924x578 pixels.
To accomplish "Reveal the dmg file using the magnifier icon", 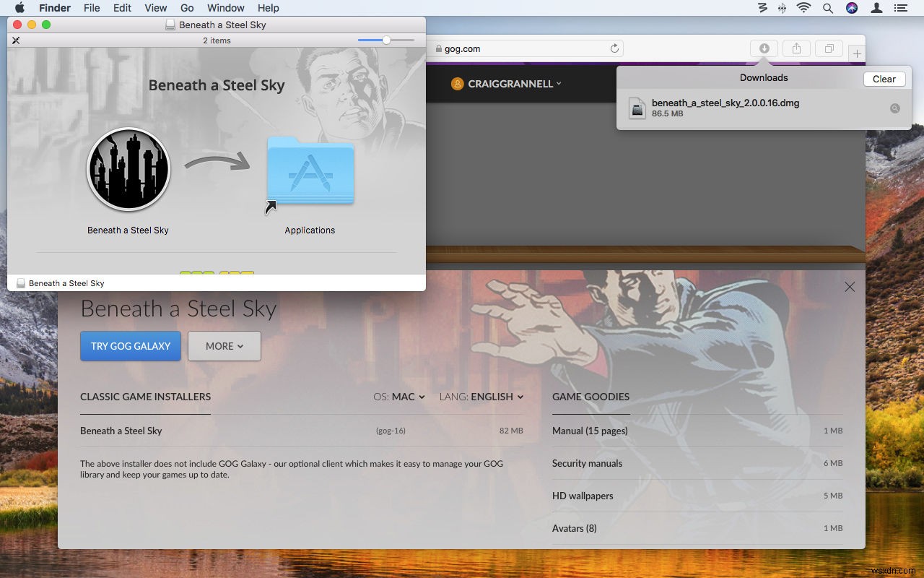I will [895, 108].
